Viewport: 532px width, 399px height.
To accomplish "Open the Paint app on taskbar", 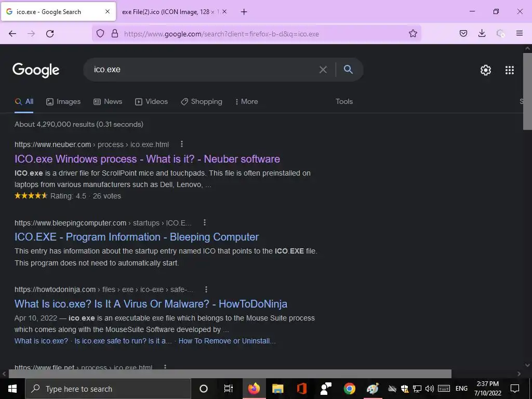I will click(373, 389).
